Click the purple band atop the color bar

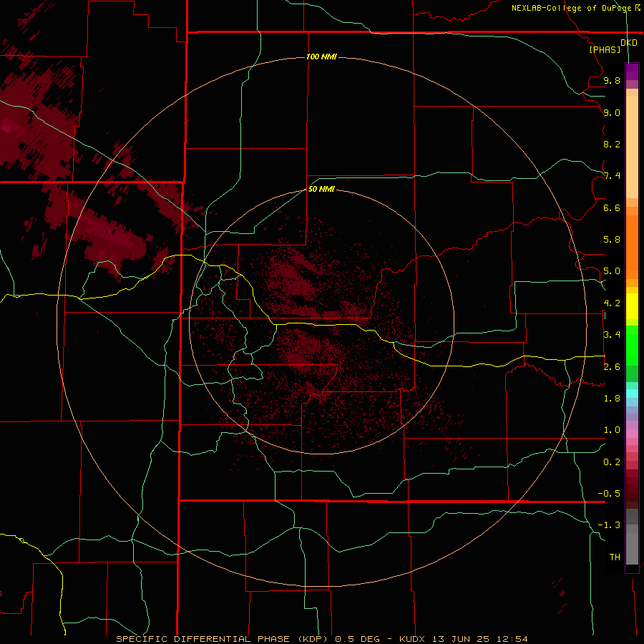632,72
